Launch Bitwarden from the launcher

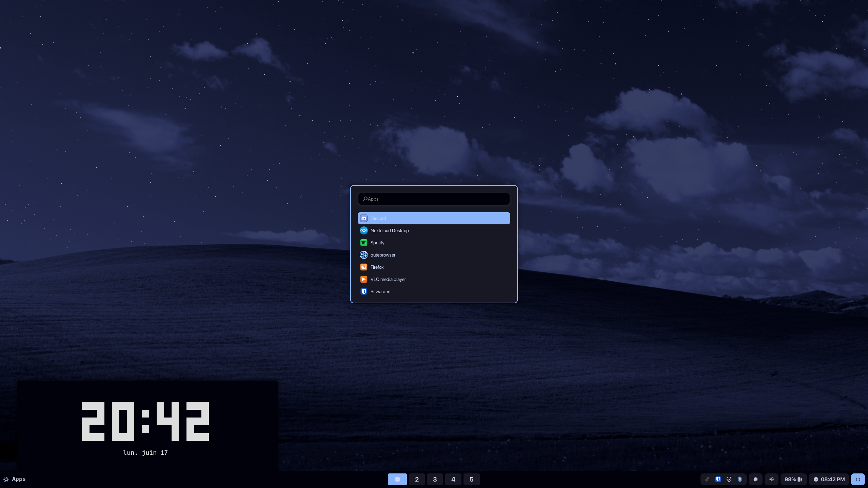click(434, 291)
